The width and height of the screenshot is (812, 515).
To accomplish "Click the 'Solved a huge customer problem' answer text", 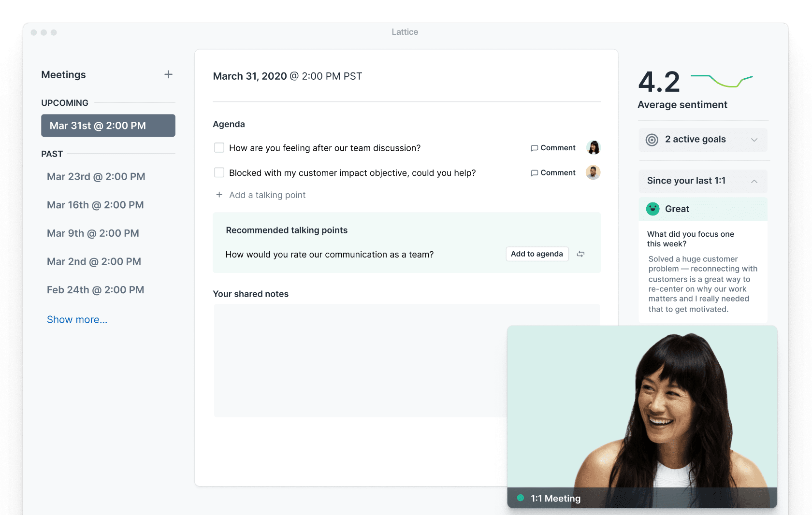I will tap(703, 284).
